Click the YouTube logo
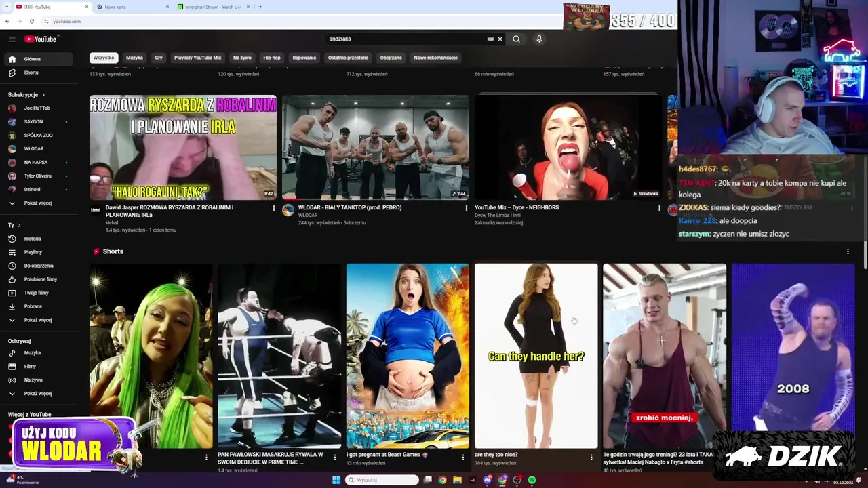Screen dimensions: 868x488 tap(42, 39)
